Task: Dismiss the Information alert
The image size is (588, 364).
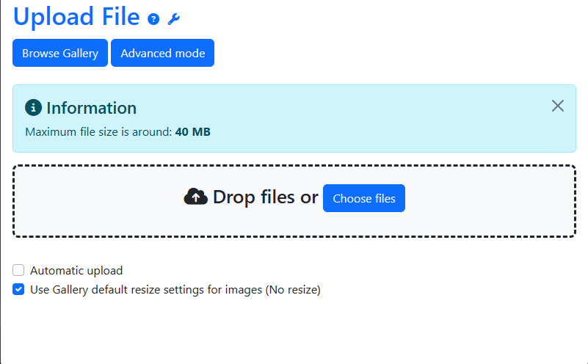Action: coord(558,106)
